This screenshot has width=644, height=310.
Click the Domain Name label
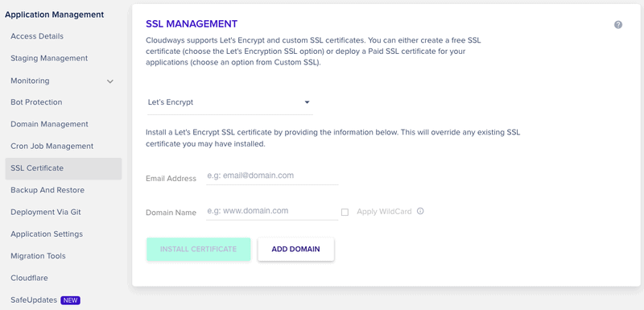(171, 213)
